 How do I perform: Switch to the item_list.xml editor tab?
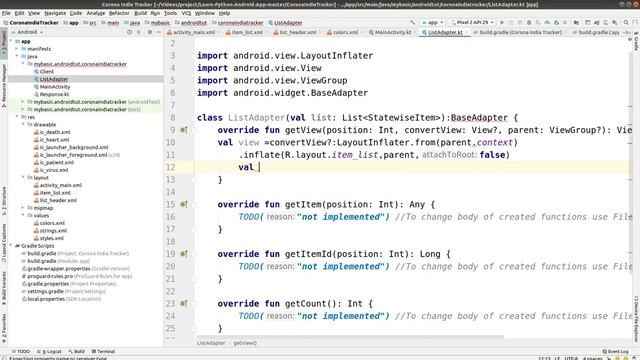[x=247, y=32]
